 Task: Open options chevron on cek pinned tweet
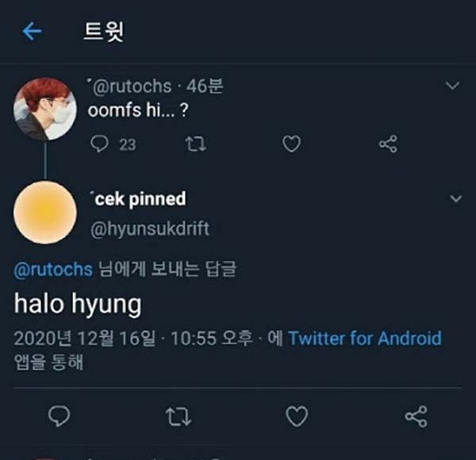(x=456, y=199)
